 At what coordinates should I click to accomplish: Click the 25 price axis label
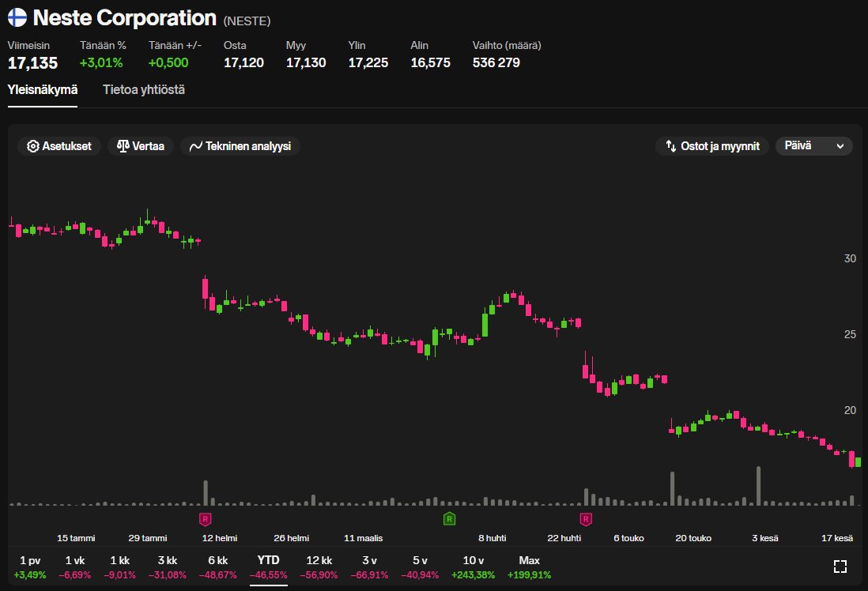point(850,334)
